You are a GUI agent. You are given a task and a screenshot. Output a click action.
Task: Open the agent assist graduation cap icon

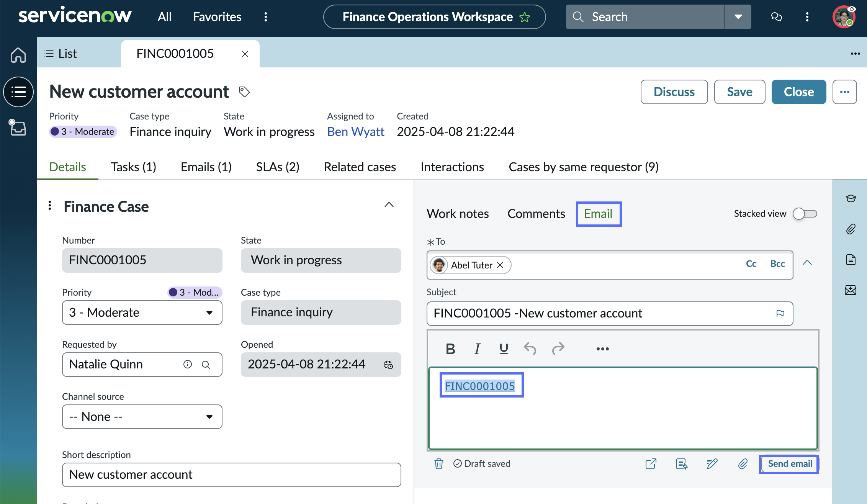[851, 198]
